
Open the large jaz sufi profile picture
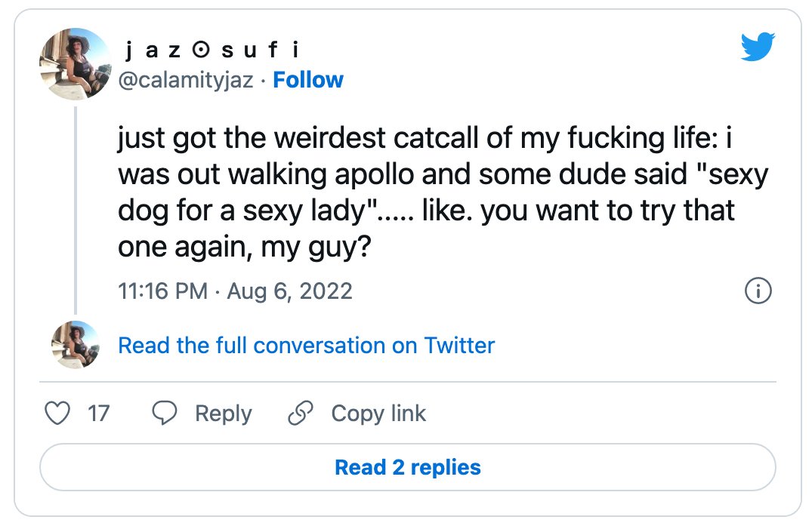[76, 63]
